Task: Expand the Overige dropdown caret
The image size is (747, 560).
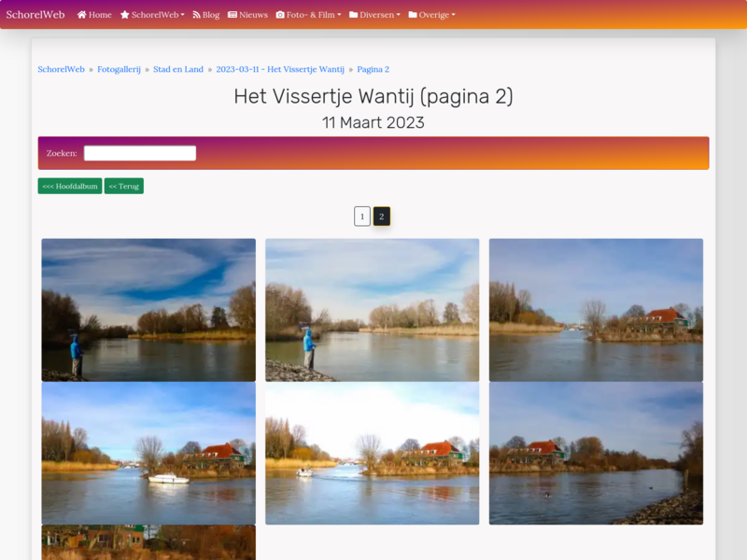Action: click(x=453, y=15)
